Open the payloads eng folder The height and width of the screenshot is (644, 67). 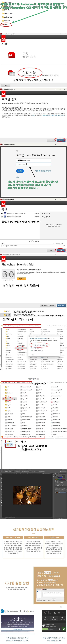point(7,13)
